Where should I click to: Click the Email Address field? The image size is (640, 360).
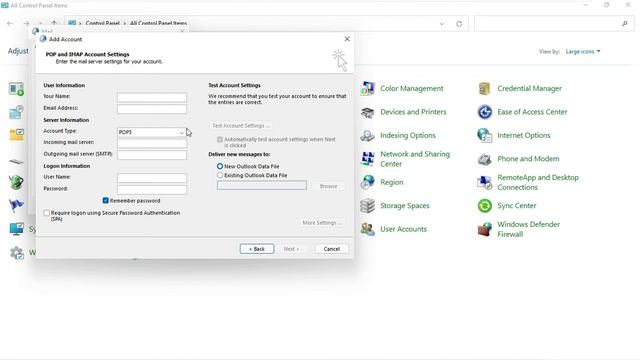(x=152, y=109)
